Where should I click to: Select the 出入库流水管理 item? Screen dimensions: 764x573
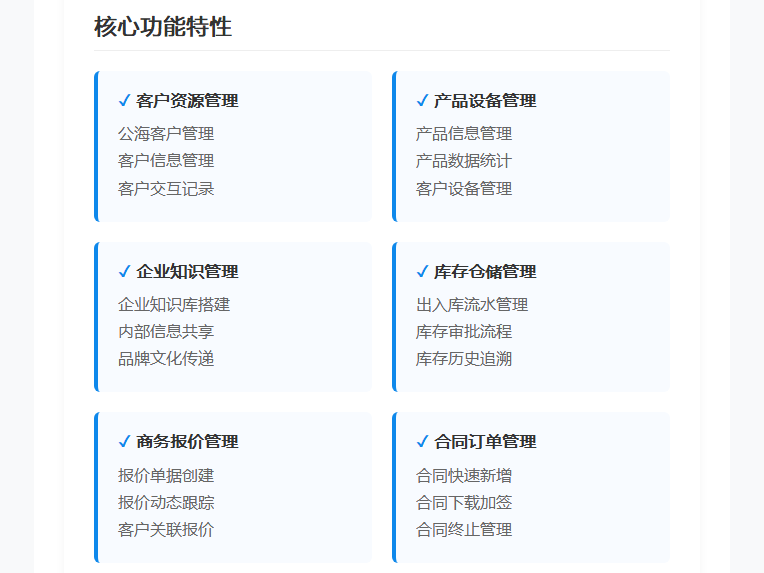(x=472, y=305)
